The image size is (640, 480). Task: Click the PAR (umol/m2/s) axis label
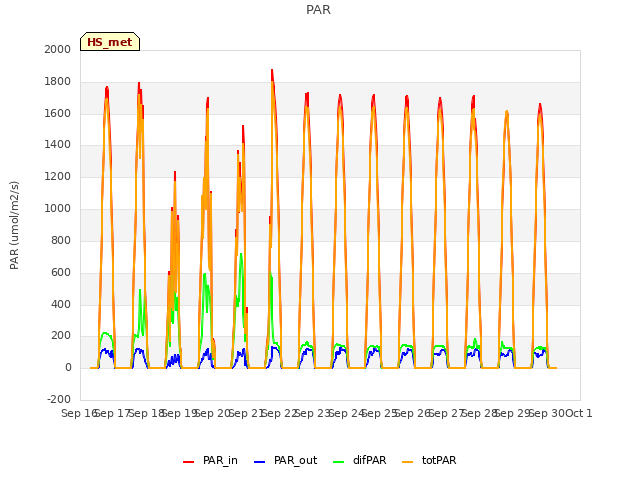(x=14, y=225)
